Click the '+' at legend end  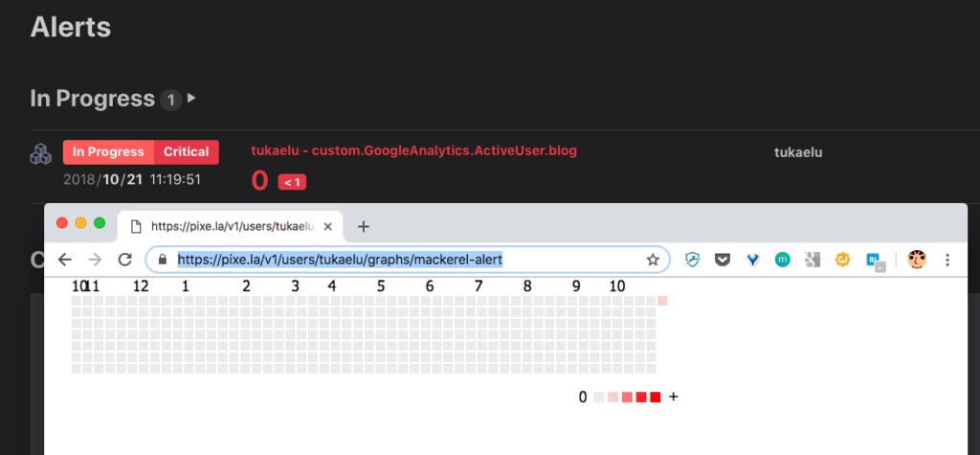[x=673, y=397]
